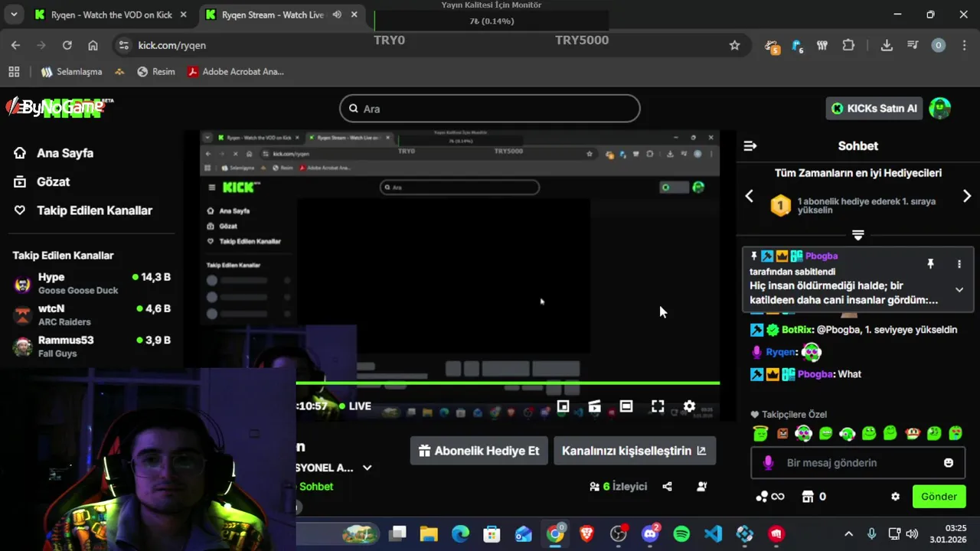Screen dimensions: 980x551
Task: Unpin the pinned Pbogba message
Action: tap(930, 264)
